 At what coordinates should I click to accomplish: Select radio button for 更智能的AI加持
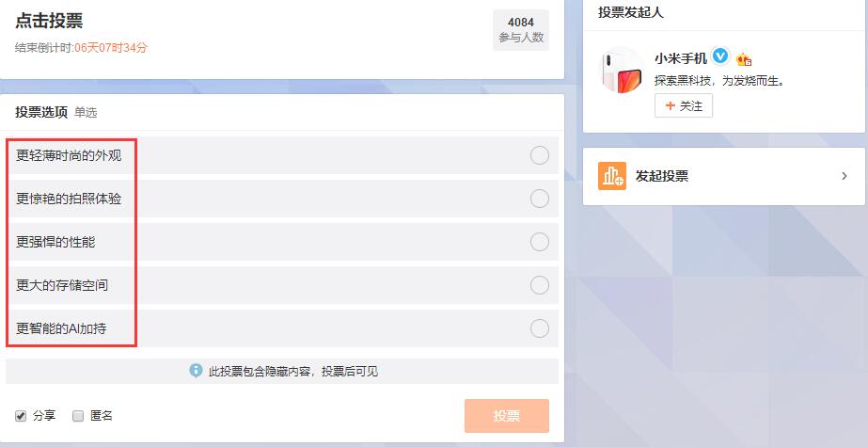coord(539,328)
